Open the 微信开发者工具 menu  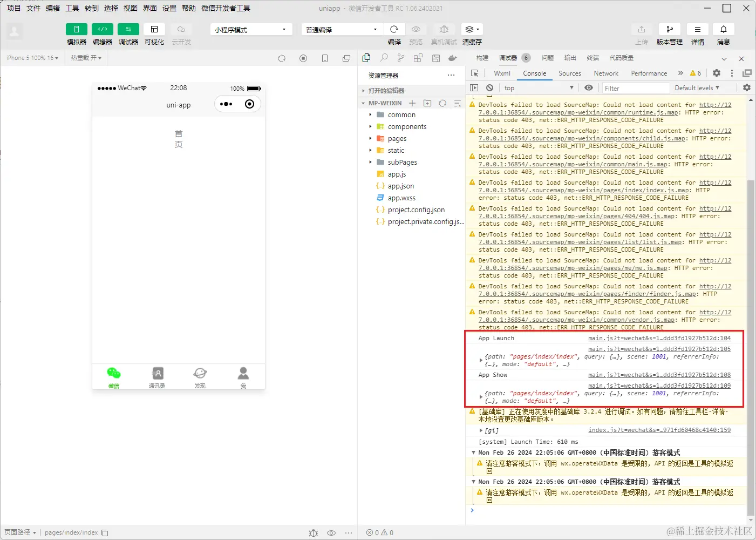tap(226, 8)
